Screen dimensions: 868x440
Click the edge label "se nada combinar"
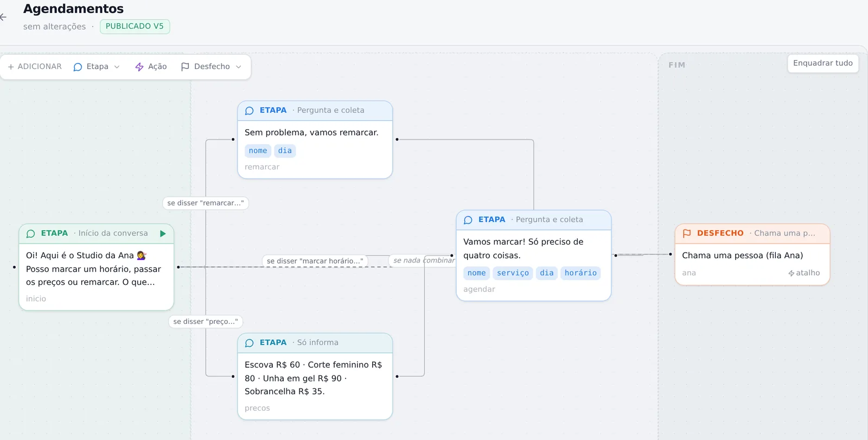click(x=424, y=260)
